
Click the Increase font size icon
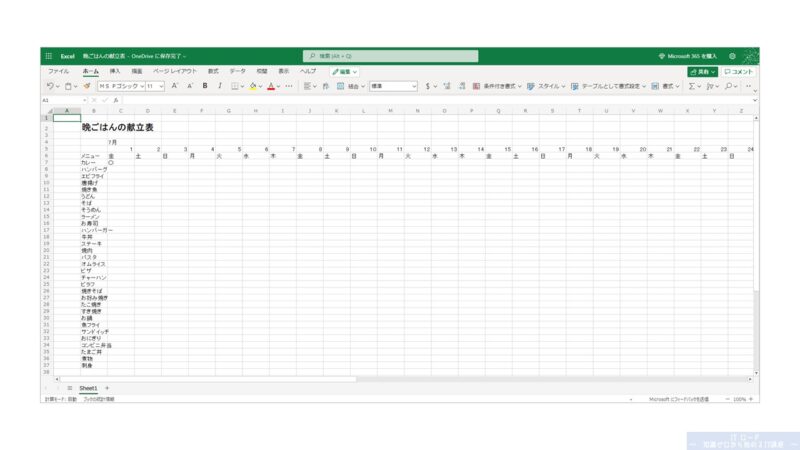point(174,86)
